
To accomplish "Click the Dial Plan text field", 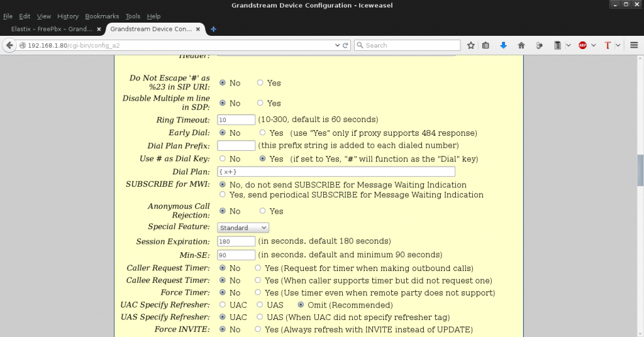I will pyautogui.click(x=336, y=172).
